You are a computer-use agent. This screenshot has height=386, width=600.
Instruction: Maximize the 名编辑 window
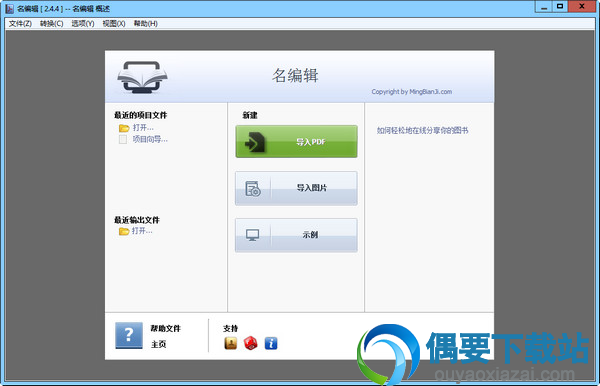(560, 7)
